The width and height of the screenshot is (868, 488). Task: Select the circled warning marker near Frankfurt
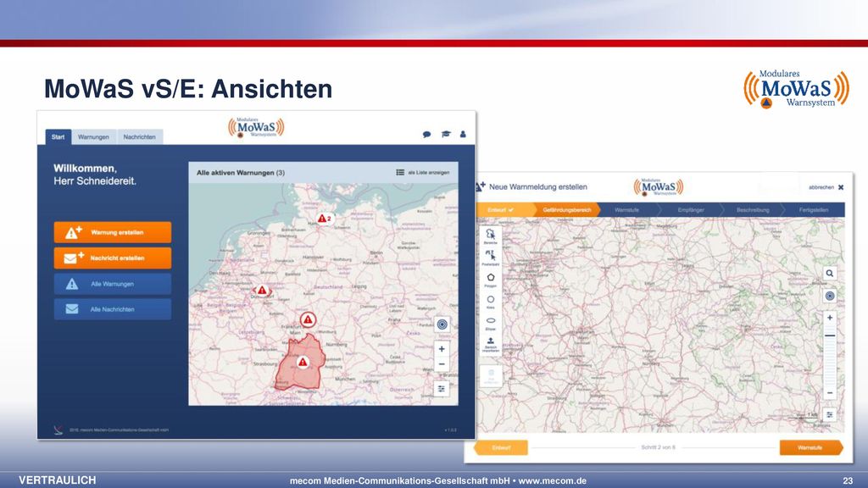[309, 319]
